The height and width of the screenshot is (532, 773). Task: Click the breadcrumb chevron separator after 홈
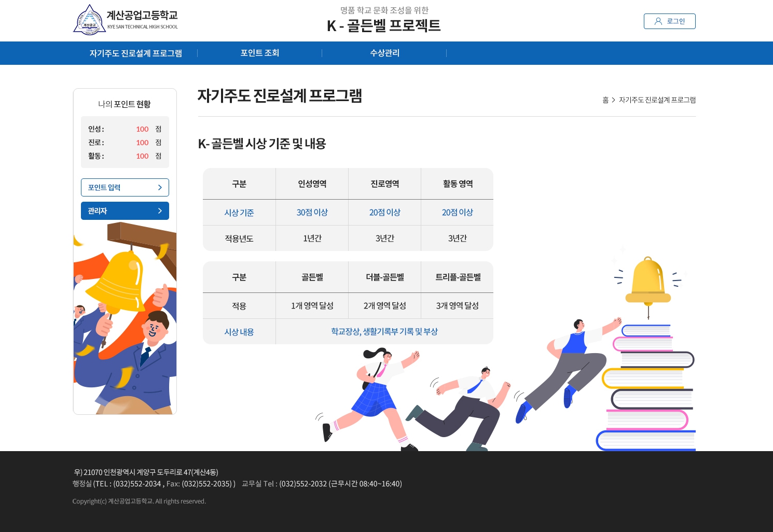coord(613,100)
